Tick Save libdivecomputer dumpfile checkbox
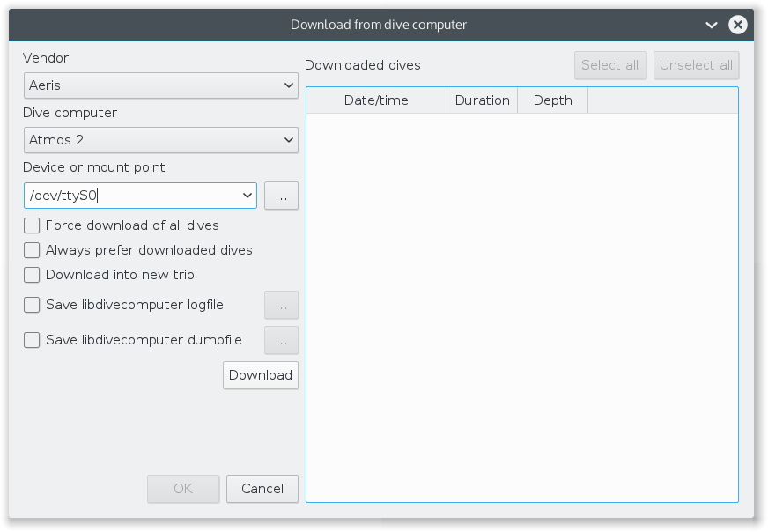 32,340
